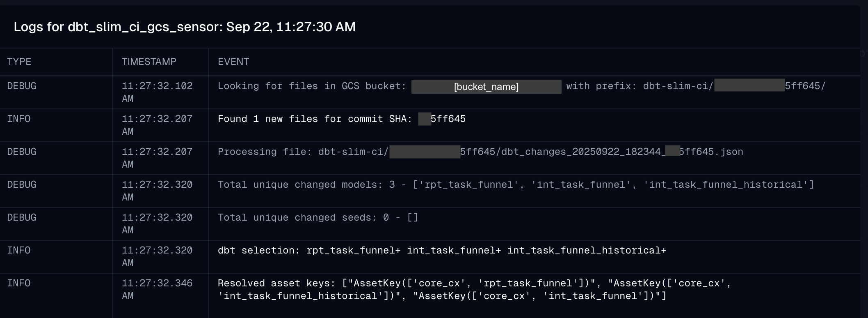Select the 'Total unique changed models' log line
Viewport: 868px width, 318px height.
[x=516, y=185]
